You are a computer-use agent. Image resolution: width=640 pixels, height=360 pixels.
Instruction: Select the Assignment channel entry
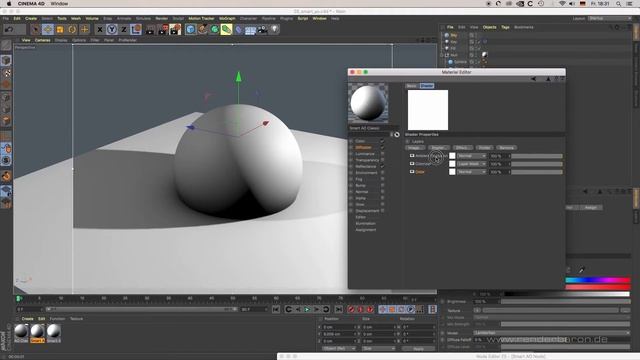click(366, 230)
